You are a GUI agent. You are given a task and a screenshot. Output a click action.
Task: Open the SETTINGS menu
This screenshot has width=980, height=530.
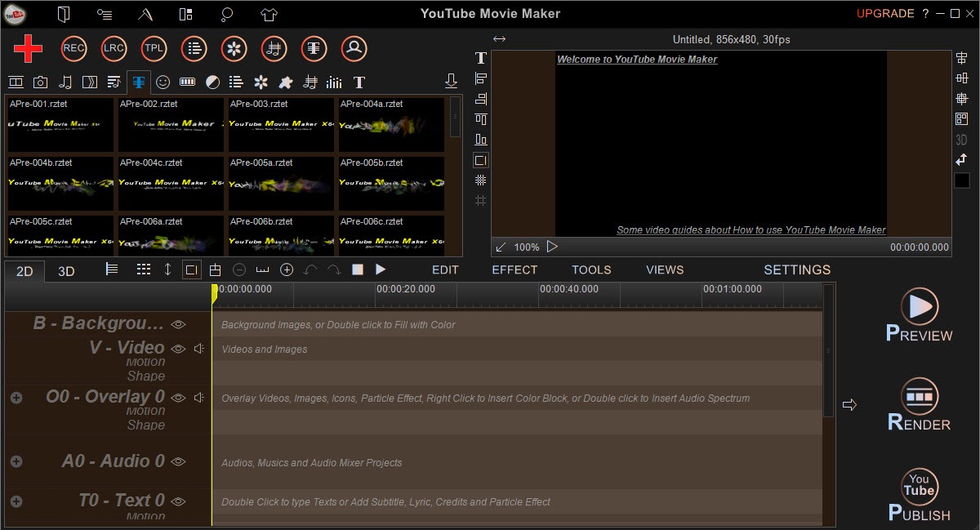click(x=797, y=269)
